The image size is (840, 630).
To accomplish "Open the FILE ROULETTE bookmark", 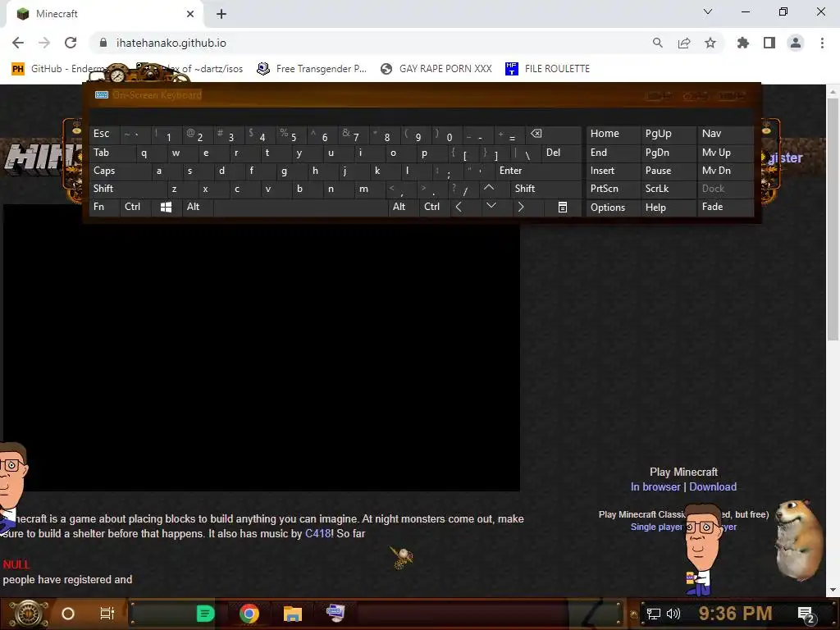I will 547,69.
